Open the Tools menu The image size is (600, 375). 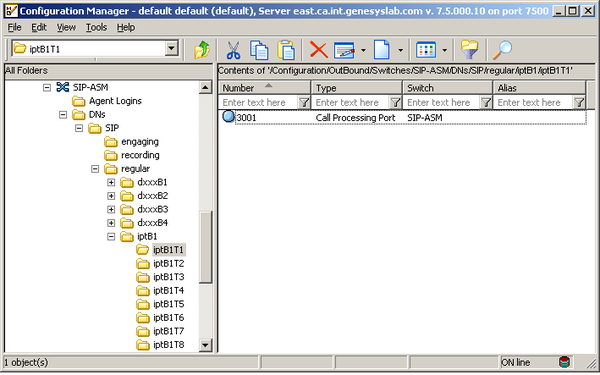tap(96, 28)
